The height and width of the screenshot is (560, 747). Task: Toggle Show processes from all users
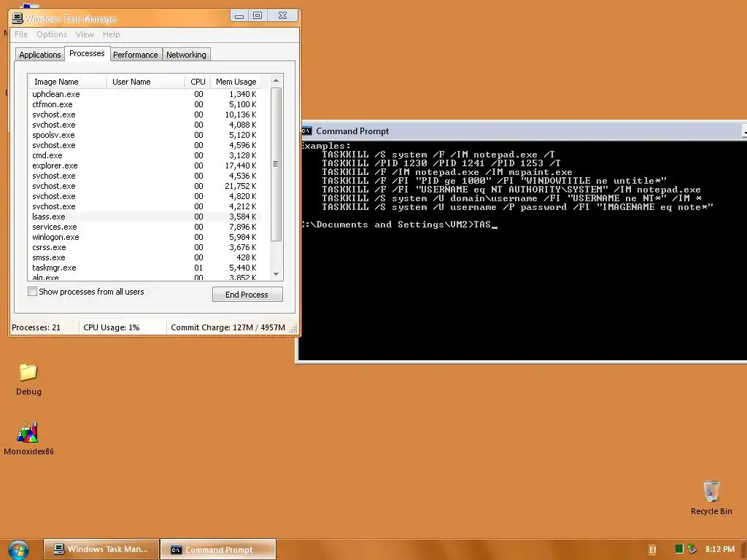pos(32,292)
